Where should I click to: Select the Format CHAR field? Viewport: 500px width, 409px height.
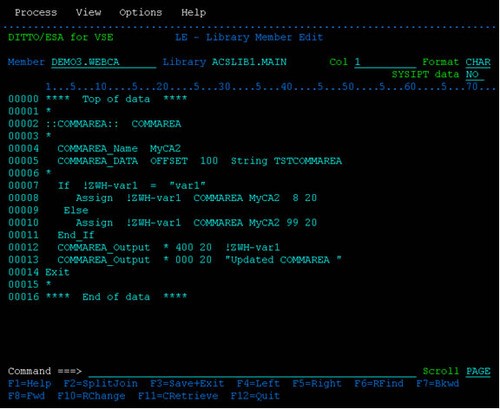click(478, 62)
